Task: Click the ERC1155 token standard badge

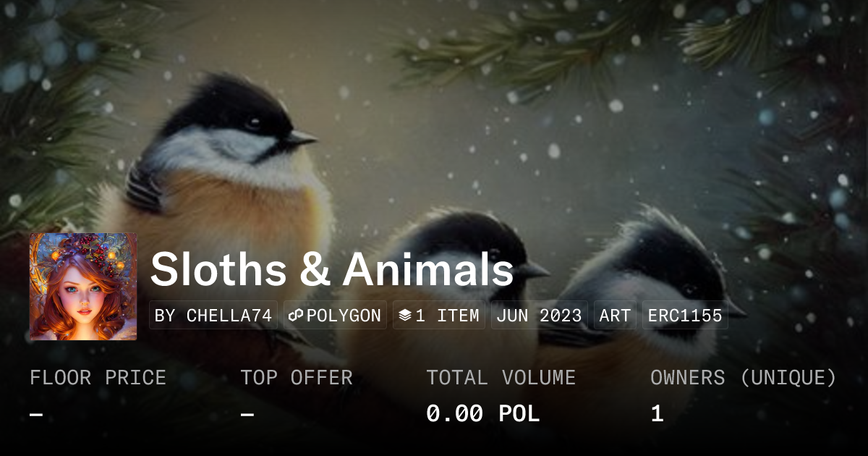Action: [685, 316]
